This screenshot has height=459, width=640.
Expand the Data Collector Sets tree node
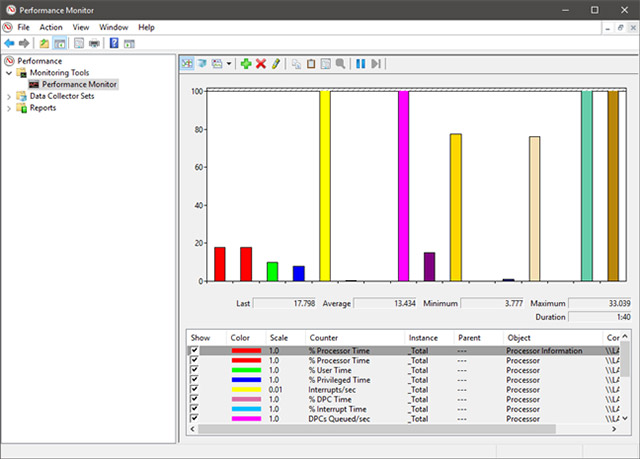pos(9,96)
